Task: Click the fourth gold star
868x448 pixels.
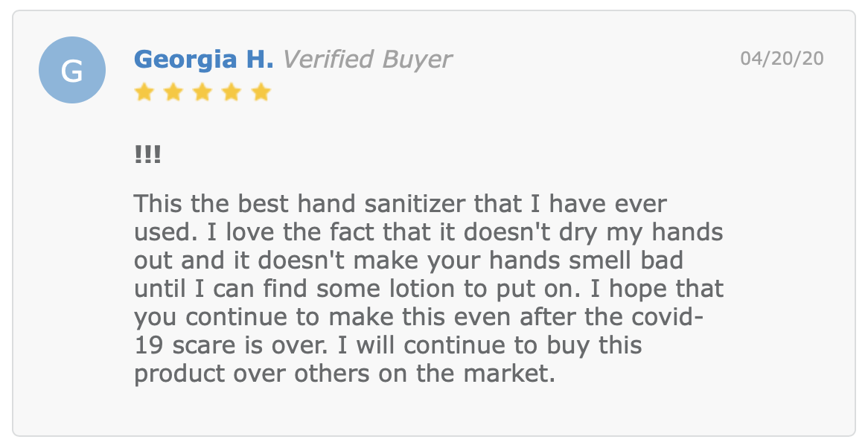Action: coord(232,92)
